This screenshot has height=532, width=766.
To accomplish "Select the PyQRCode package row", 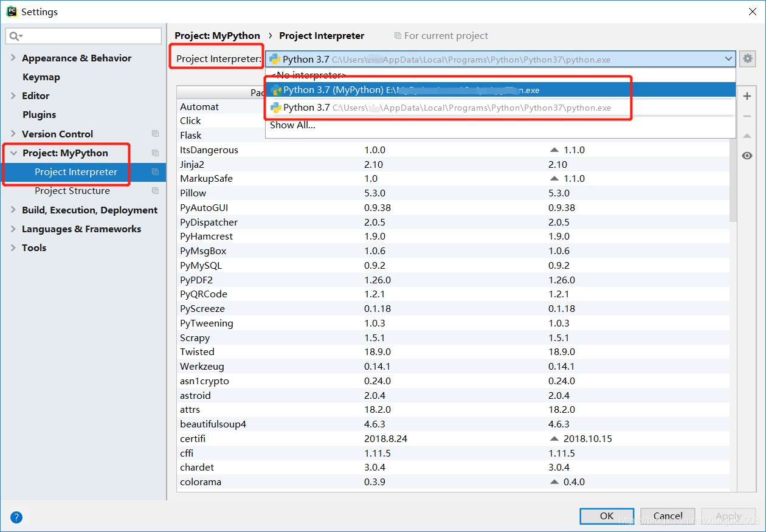I will 454,294.
